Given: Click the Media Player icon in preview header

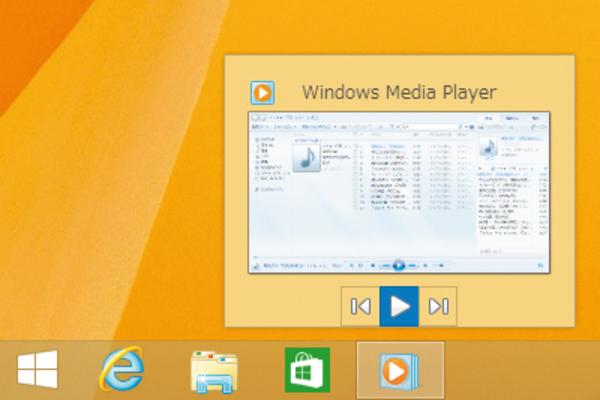Looking at the screenshot, I should (262, 93).
